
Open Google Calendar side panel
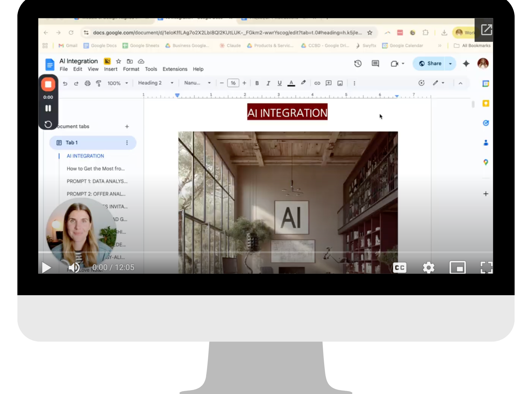tap(486, 84)
